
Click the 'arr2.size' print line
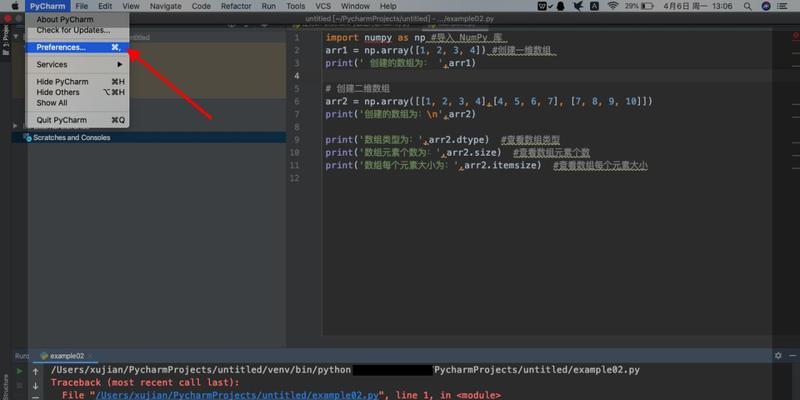413,153
